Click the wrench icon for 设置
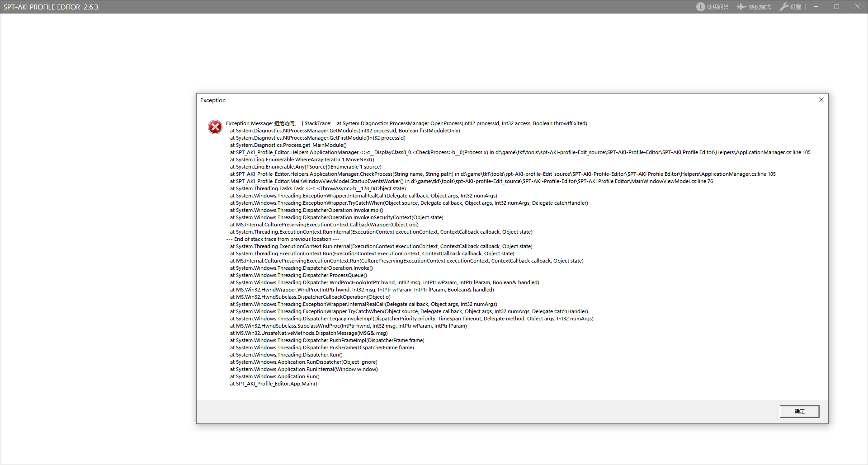 (784, 7)
